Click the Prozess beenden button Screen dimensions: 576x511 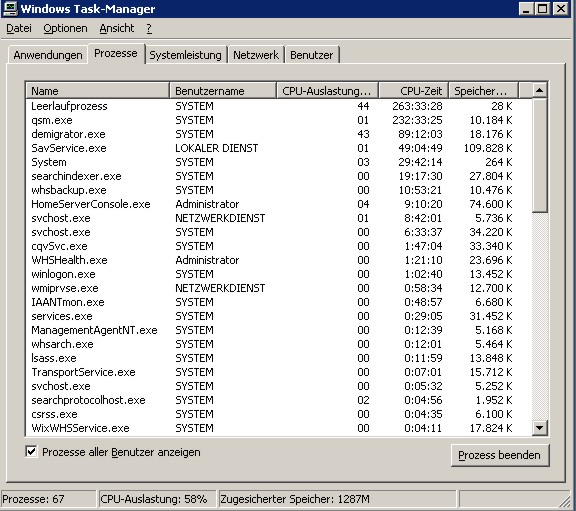coord(500,455)
